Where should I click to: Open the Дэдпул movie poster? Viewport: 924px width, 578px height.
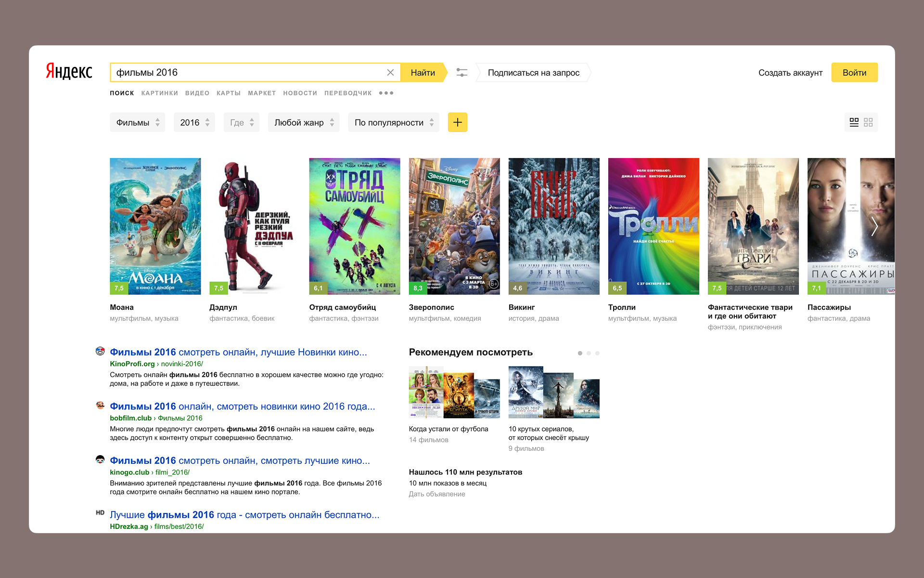255,226
